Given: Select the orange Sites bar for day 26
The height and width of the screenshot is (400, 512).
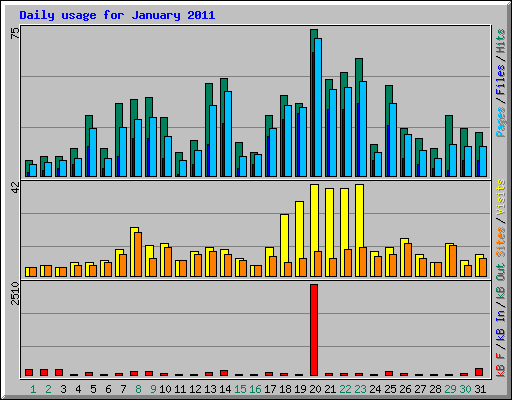Looking at the screenshot, I should pyautogui.click(x=408, y=260).
